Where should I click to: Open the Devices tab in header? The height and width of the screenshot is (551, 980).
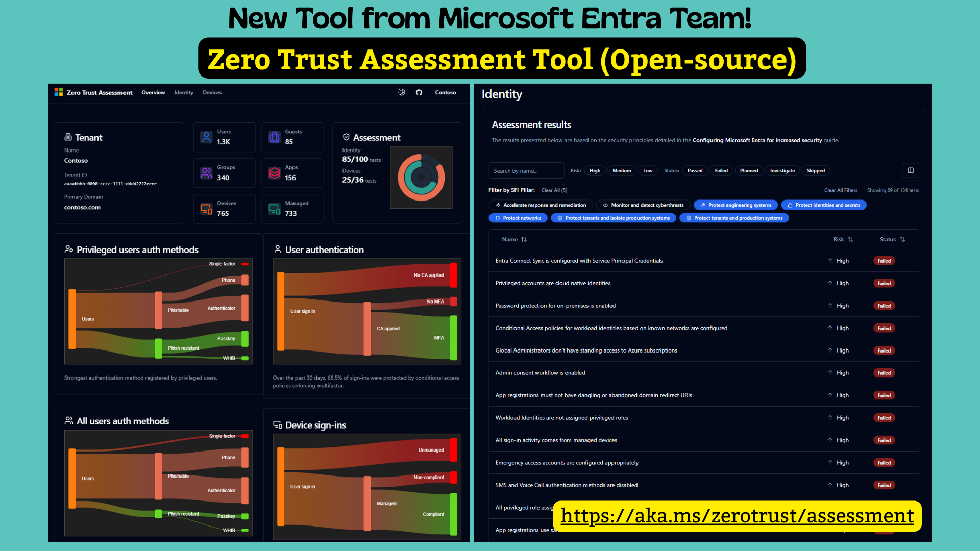point(212,93)
